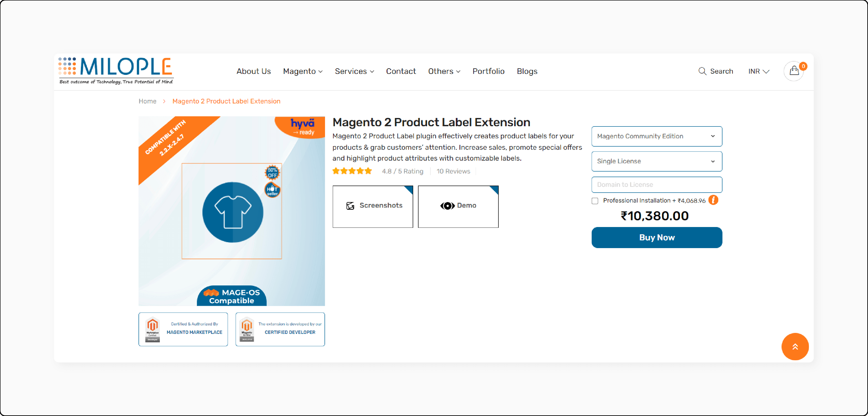Click the cart item count badge
The image size is (868, 416).
803,66
